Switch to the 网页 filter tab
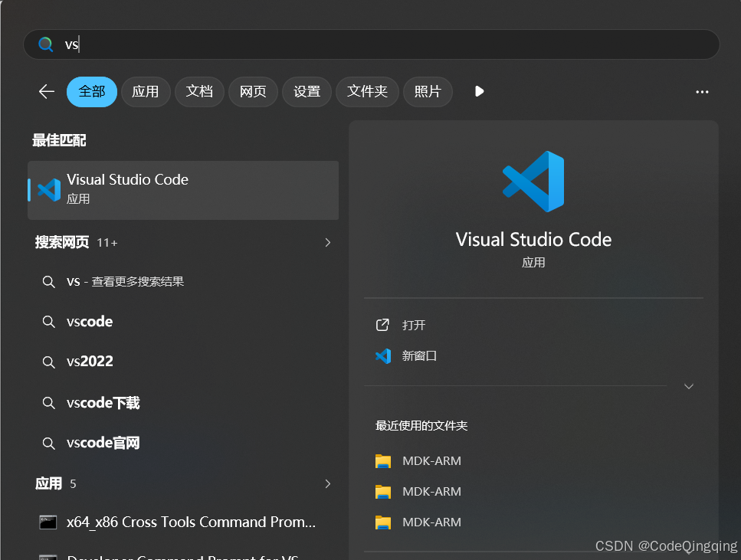 (x=253, y=92)
